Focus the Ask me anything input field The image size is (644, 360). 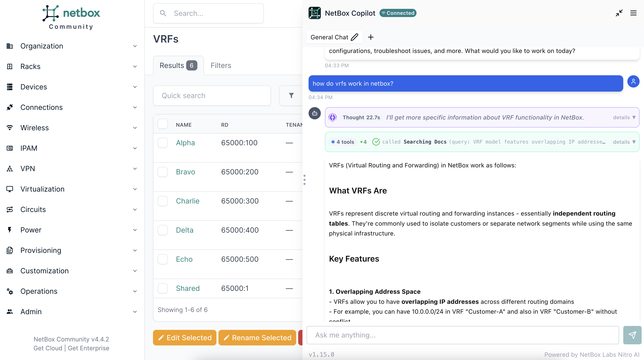click(x=462, y=335)
